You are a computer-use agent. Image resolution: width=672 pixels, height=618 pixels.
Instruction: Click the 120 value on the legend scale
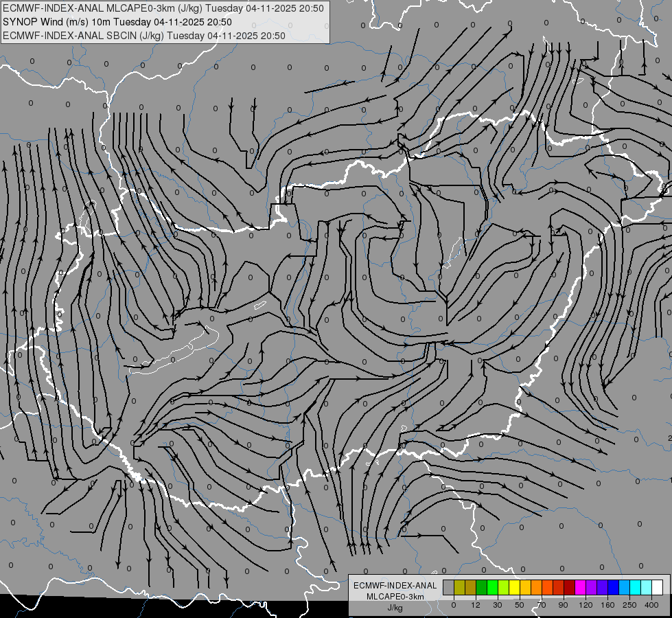(x=586, y=605)
